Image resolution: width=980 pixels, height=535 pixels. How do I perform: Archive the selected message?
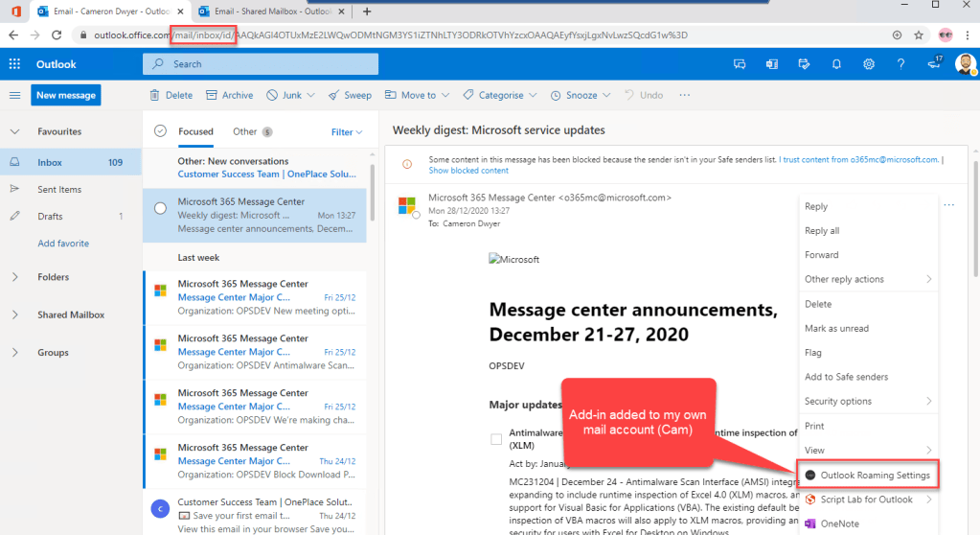point(229,96)
